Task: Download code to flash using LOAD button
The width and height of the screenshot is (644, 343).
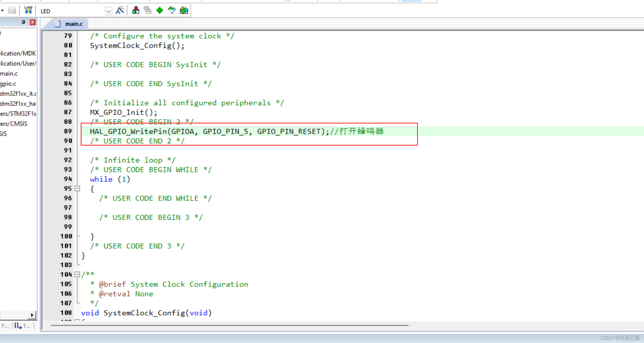Action: [x=28, y=10]
